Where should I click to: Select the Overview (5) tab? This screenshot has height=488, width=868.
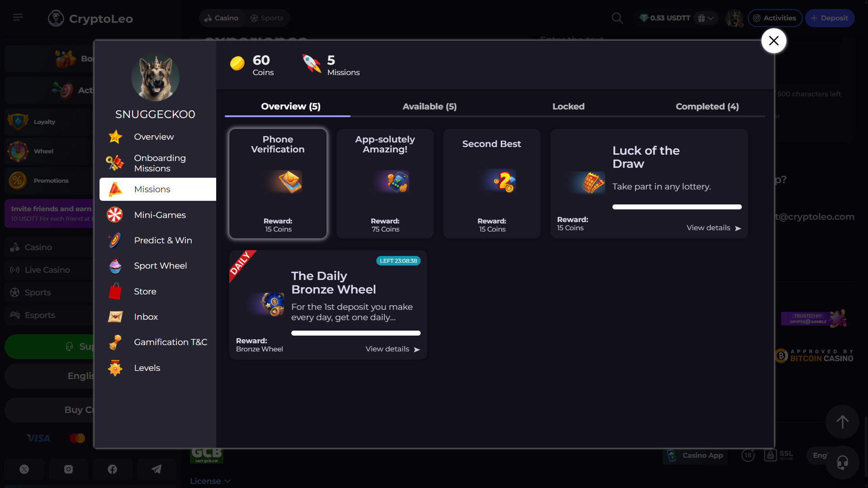tap(290, 106)
